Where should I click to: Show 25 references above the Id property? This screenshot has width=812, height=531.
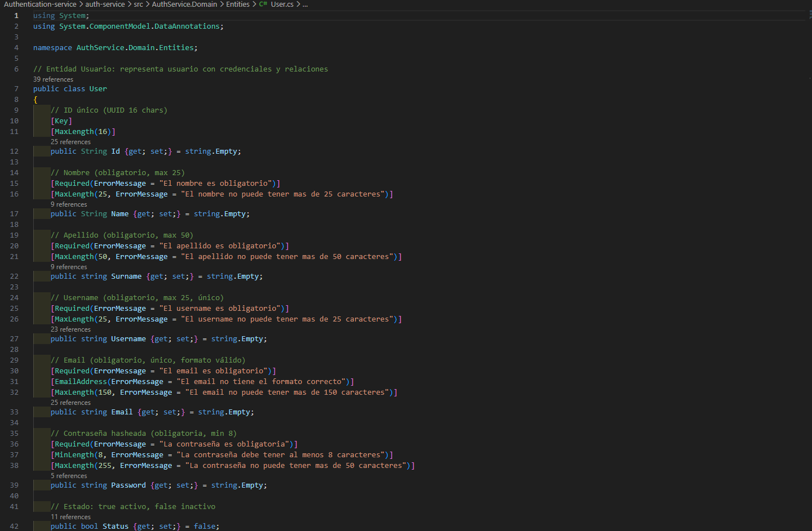(x=70, y=142)
